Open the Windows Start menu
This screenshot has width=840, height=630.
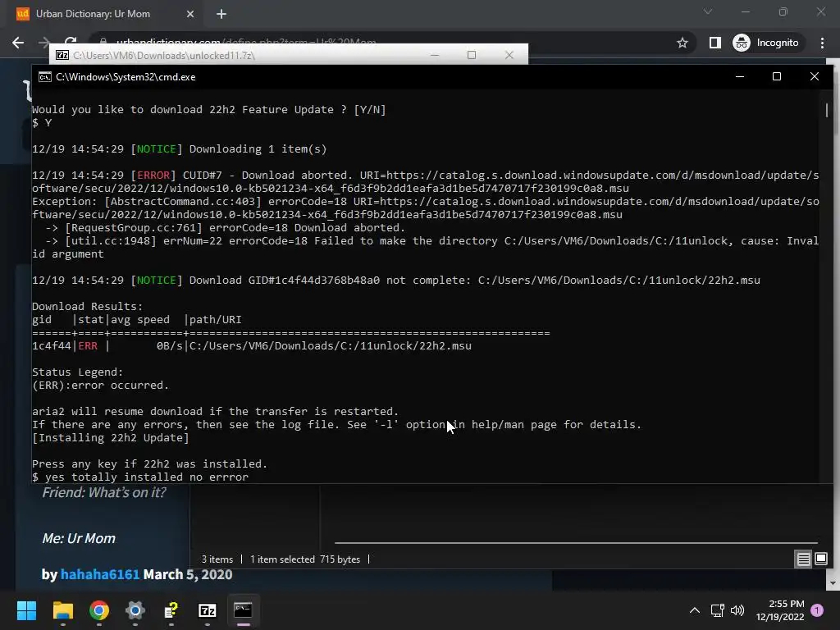26,610
